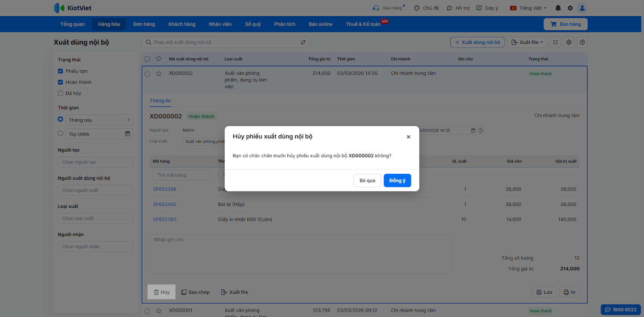Focus Tìm mã hàng filter field
Viewport: 644px width, 317px height.
(182, 175)
